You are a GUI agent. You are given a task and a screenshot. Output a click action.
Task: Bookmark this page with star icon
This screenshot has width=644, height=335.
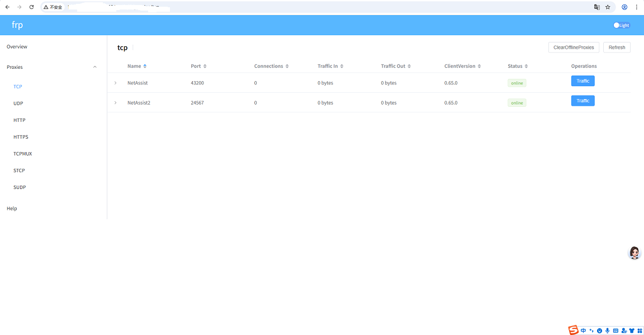pos(608,7)
